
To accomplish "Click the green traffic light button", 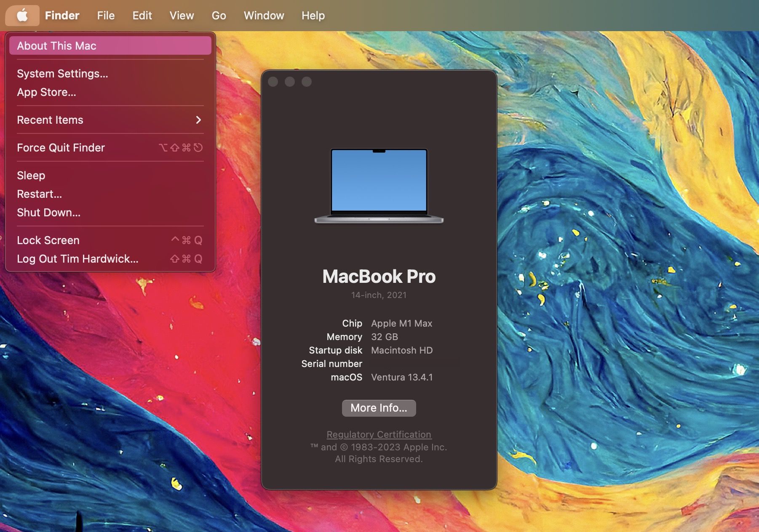I will [307, 82].
